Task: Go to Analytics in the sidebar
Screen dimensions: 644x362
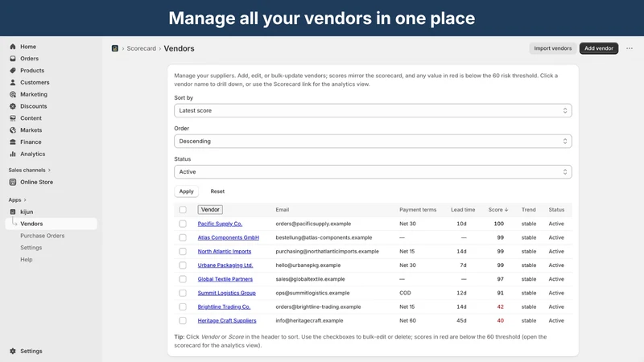Action: 32,154
